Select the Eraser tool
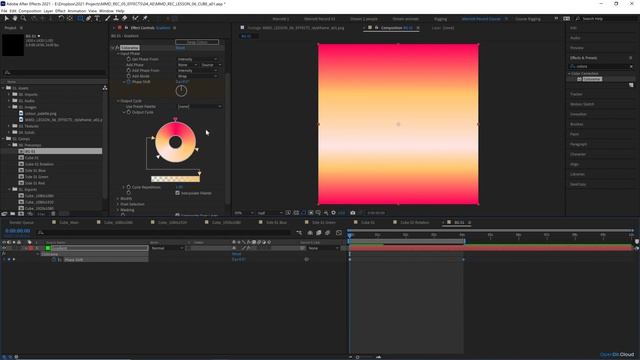Screen dimensions: 640x360 124,18
